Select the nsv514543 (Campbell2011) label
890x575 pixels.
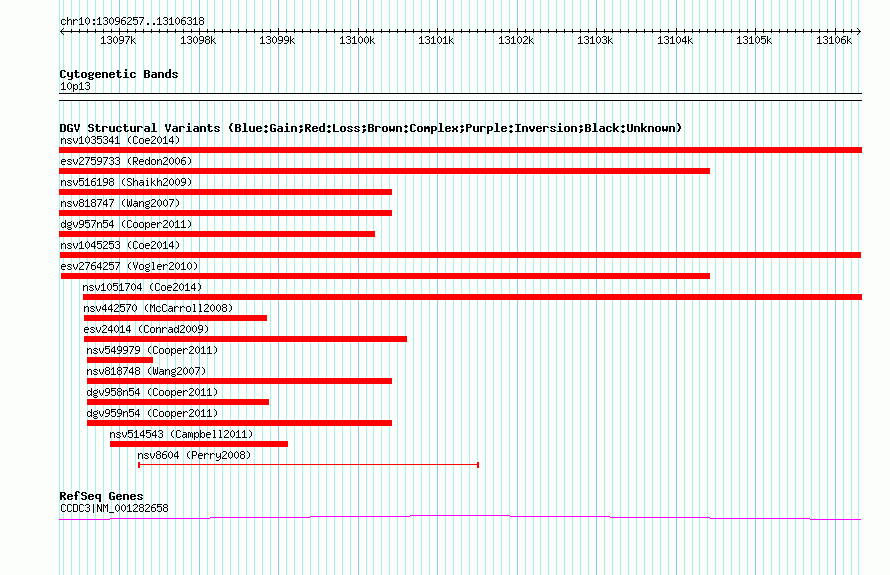tap(181, 434)
